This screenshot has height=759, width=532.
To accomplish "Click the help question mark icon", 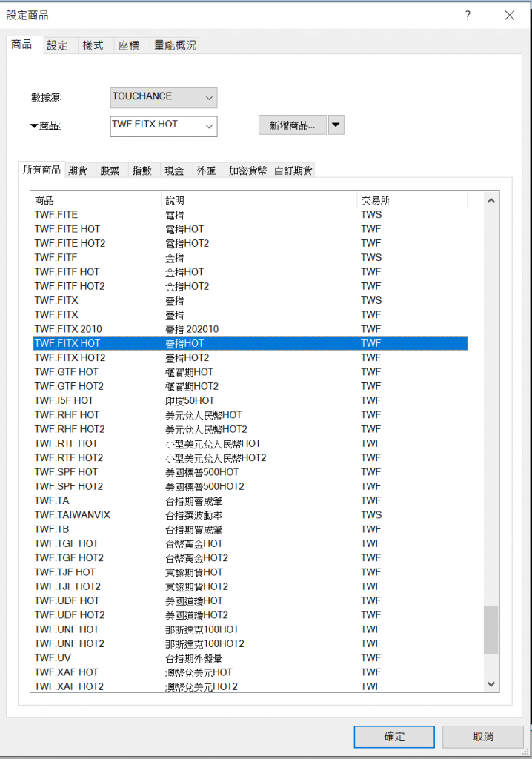I will (x=468, y=16).
